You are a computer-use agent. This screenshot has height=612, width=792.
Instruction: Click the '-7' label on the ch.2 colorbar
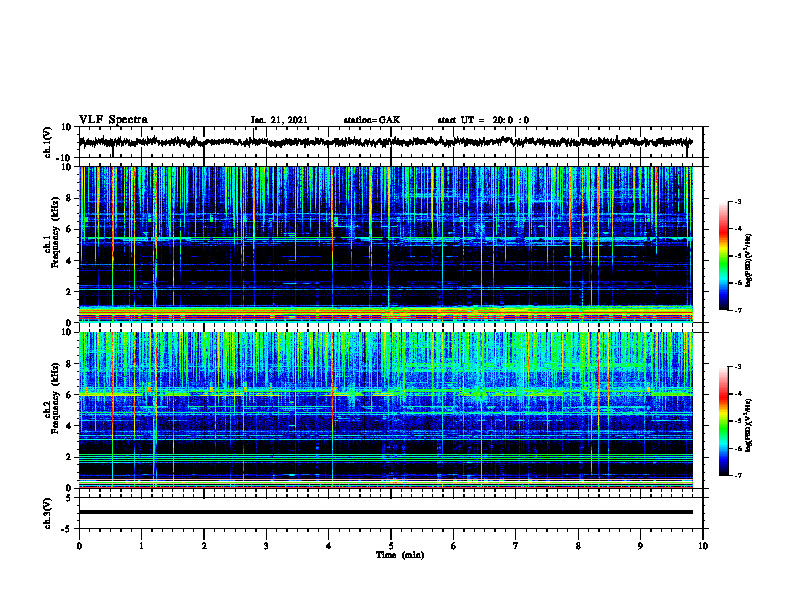[x=737, y=476]
